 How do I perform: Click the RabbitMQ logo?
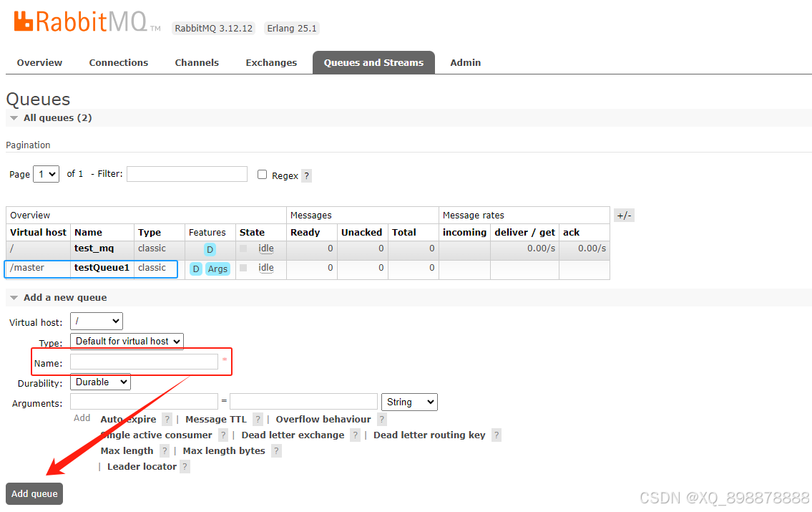click(x=87, y=21)
